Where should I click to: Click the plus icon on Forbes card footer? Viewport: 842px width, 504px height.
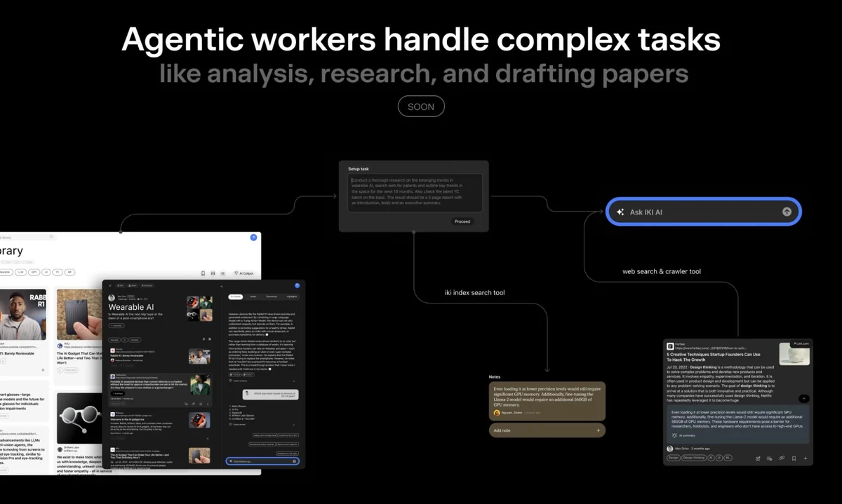[806, 458]
